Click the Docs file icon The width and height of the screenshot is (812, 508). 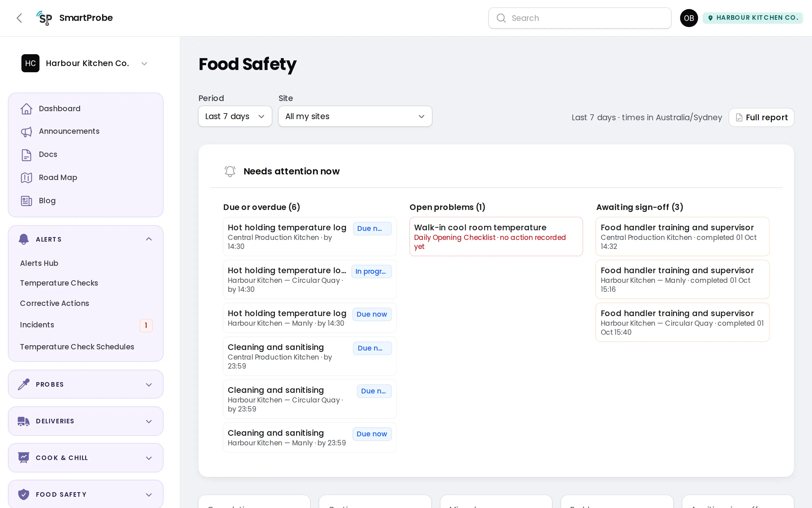point(27,155)
